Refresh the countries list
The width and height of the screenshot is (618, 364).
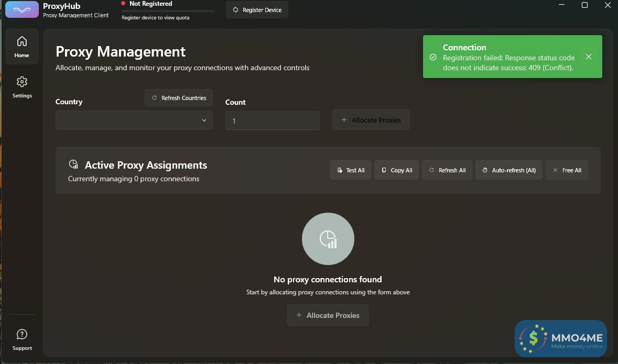click(179, 98)
